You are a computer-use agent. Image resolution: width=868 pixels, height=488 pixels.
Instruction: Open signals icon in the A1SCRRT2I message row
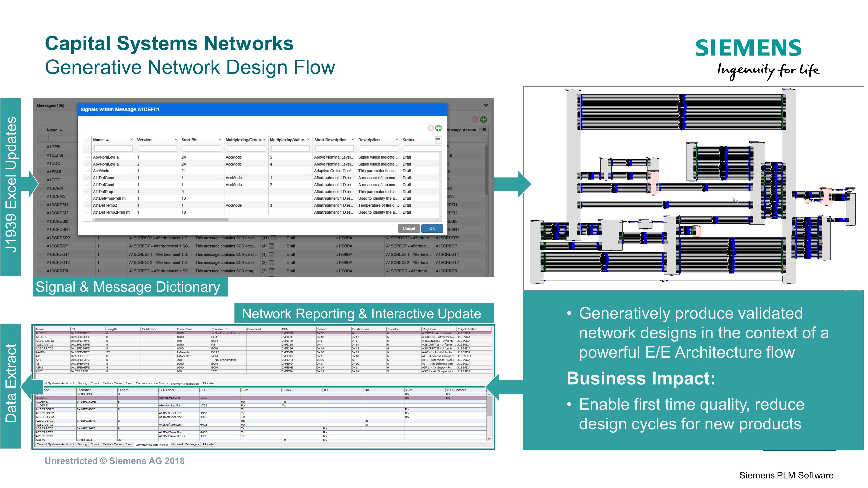point(272,271)
